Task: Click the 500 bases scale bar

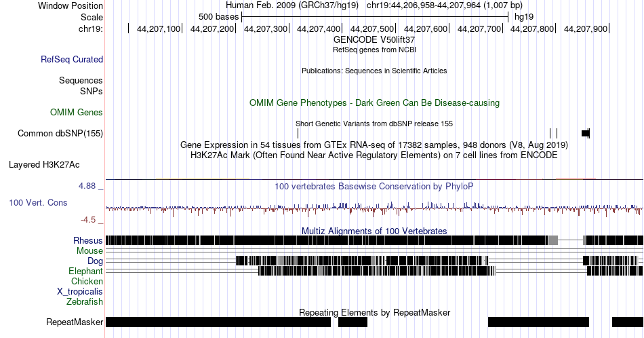Action: coord(375,17)
